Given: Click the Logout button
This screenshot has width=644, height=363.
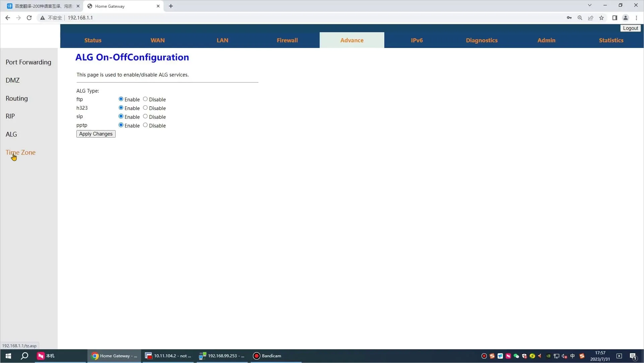Looking at the screenshot, I should pyautogui.click(x=630, y=28).
